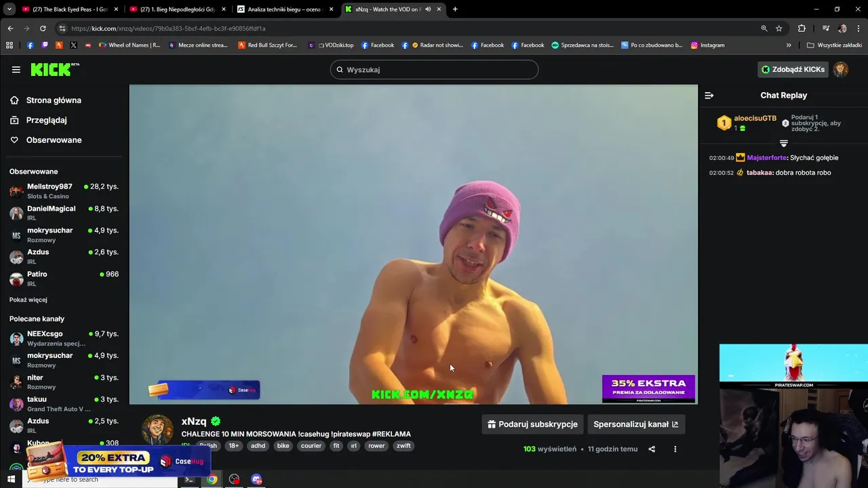This screenshot has height=488, width=868.
Task: Expand the chat leaderboard arrow
Action: pos(783,143)
